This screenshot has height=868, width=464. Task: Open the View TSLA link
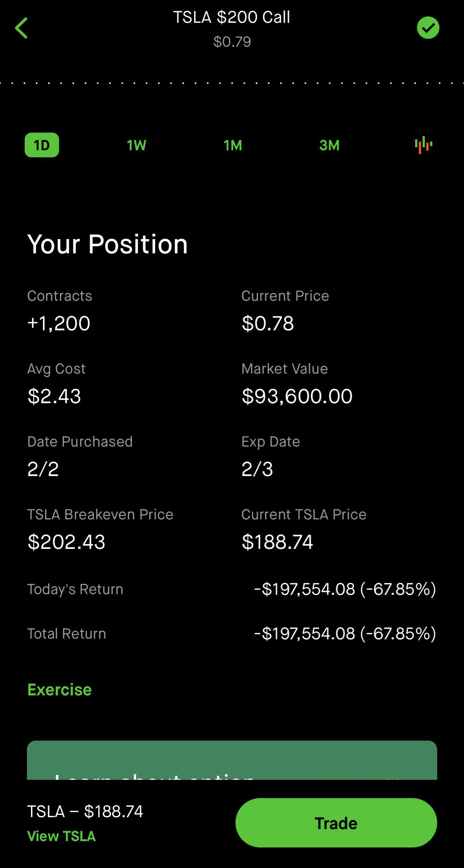pos(61,836)
